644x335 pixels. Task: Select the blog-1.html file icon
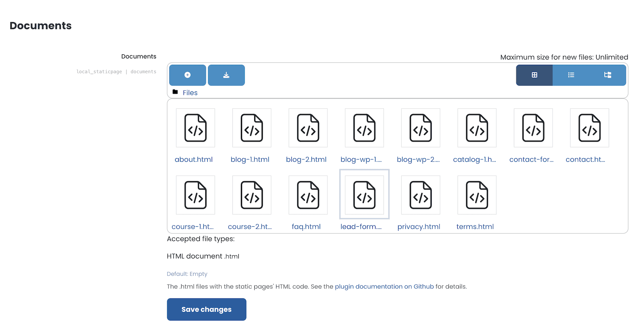[252, 128]
